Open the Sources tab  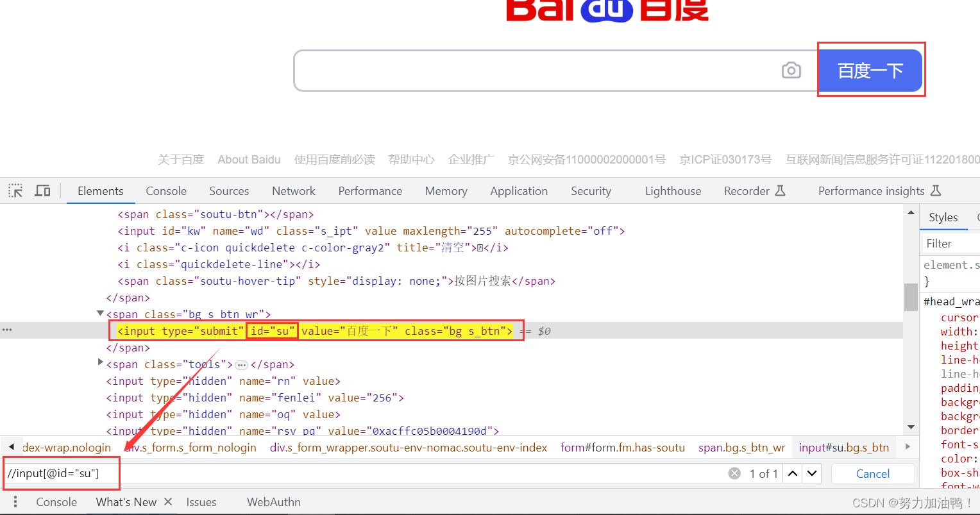(229, 191)
